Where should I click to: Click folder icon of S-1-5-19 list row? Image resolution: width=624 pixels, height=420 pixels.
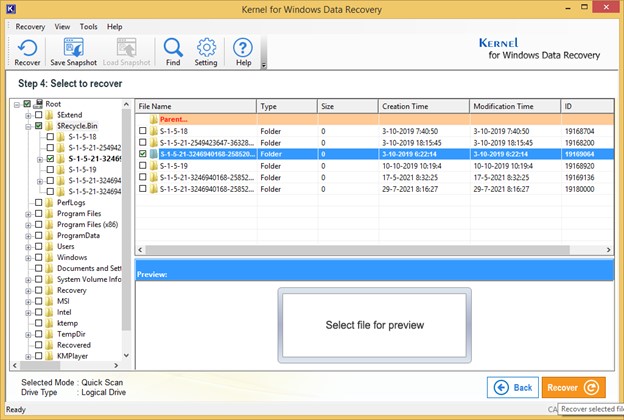pos(154,166)
